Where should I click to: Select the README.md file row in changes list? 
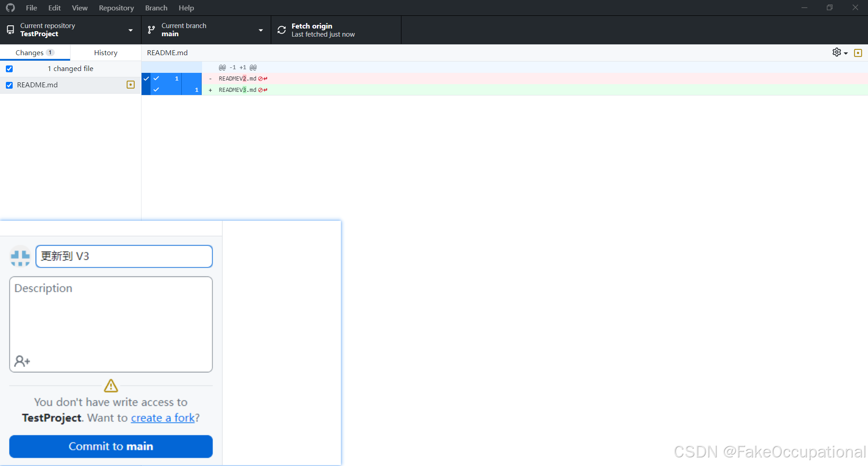[x=71, y=85]
